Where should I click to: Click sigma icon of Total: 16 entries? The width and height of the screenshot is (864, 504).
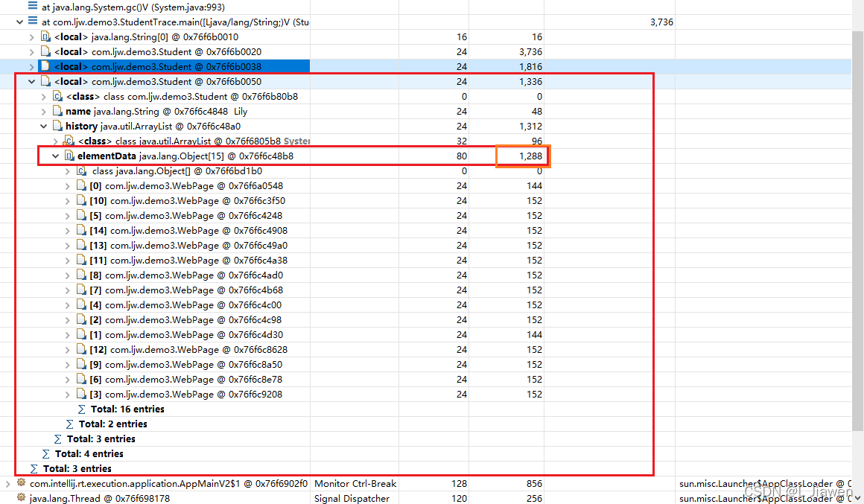coord(81,409)
